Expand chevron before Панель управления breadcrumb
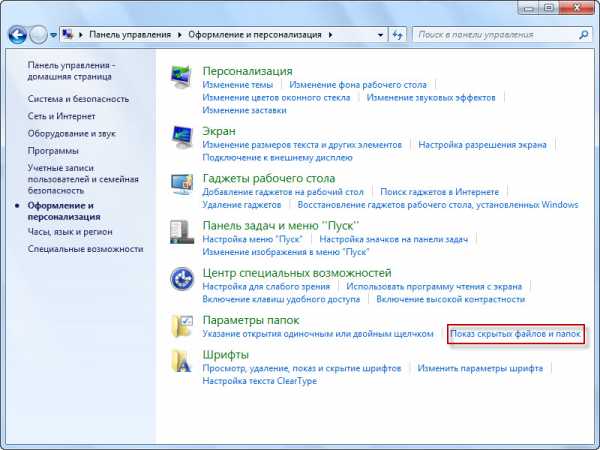The width and height of the screenshot is (600, 450). (81, 35)
